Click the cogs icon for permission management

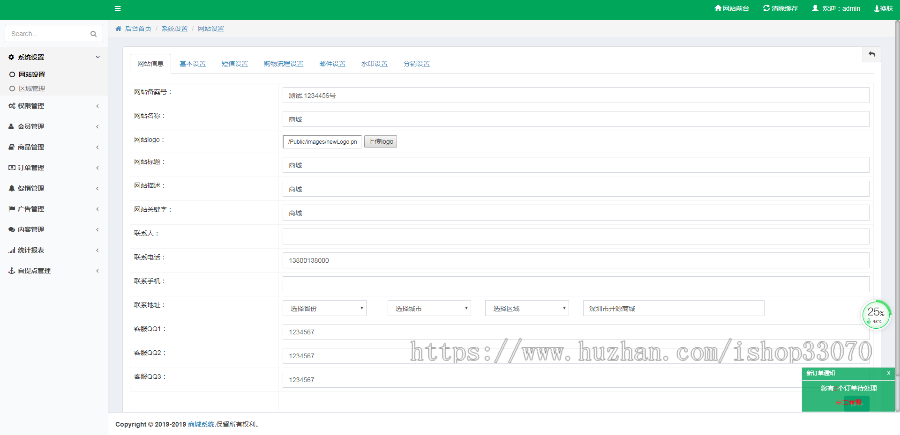point(11,106)
